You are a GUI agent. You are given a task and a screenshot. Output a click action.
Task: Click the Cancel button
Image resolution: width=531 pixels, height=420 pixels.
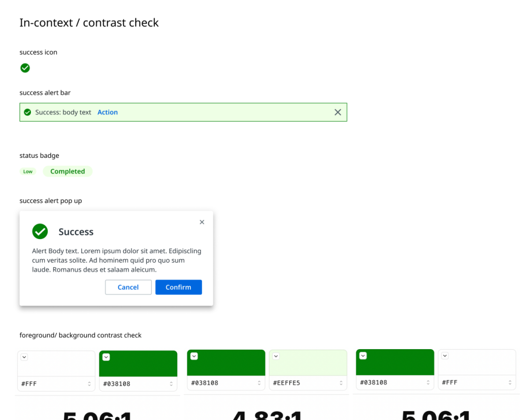click(x=128, y=287)
